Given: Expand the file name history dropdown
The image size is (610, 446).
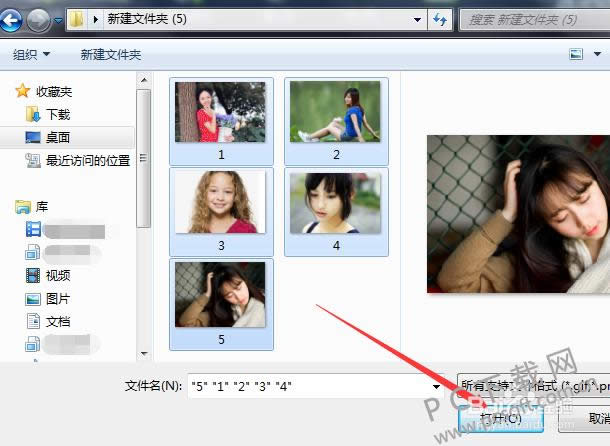Looking at the screenshot, I should click(437, 386).
